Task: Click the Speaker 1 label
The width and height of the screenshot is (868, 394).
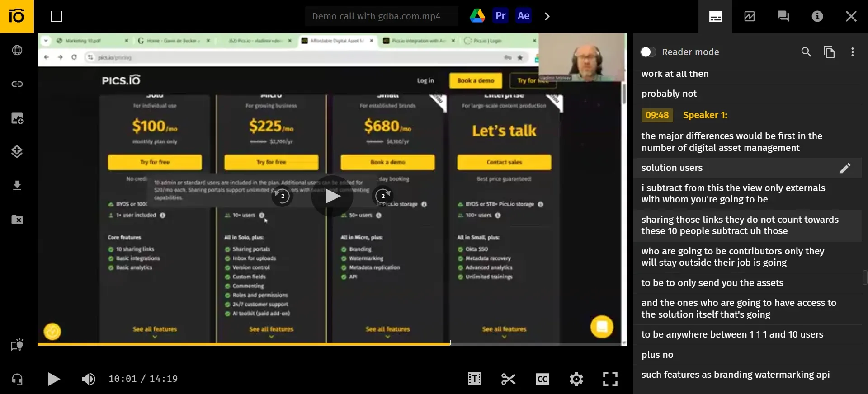Action: [705, 115]
